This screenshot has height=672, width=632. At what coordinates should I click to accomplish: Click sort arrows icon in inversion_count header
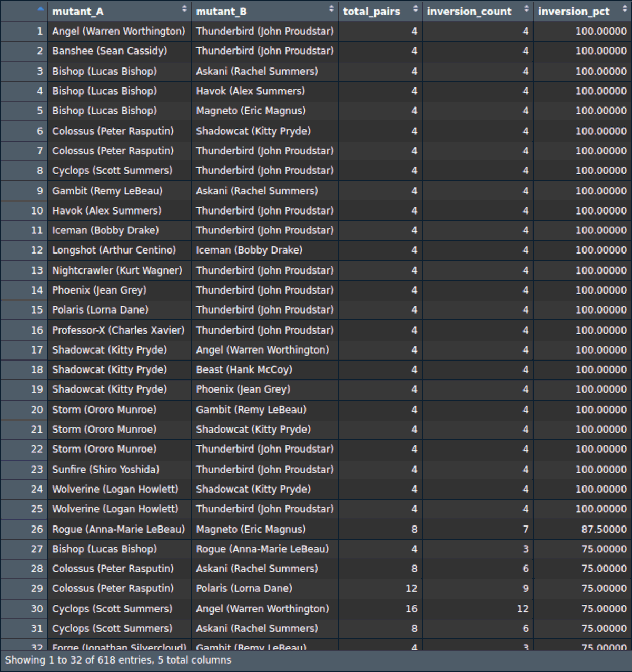pos(526,9)
